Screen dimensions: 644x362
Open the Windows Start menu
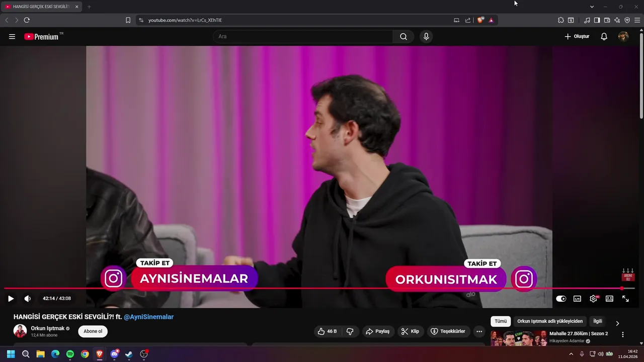click(11, 354)
